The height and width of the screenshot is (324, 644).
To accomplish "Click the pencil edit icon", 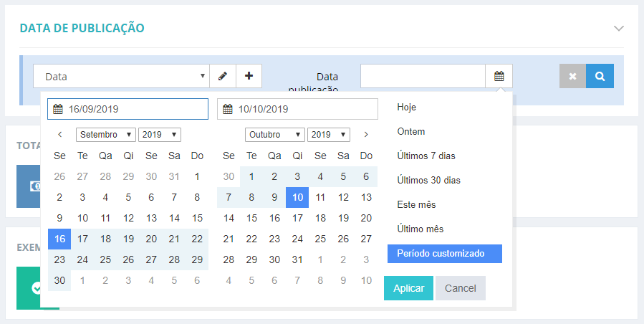I will coord(222,76).
